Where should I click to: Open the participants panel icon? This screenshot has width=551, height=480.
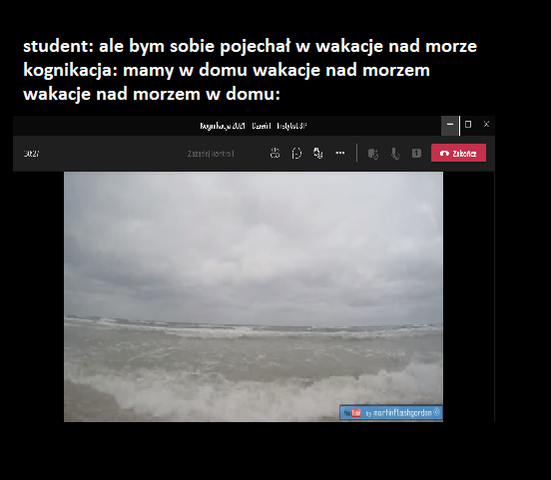tap(275, 154)
